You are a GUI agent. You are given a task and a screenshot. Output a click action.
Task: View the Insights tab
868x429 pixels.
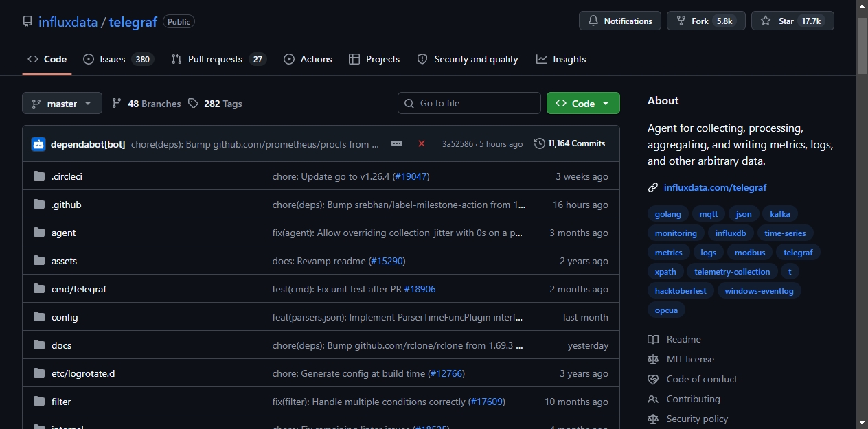[561, 59]
